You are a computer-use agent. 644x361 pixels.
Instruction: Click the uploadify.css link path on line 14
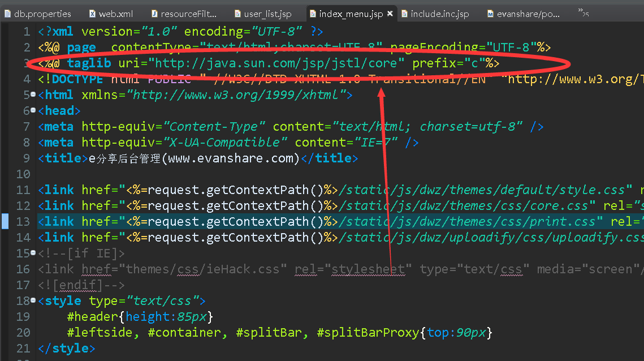491,238
